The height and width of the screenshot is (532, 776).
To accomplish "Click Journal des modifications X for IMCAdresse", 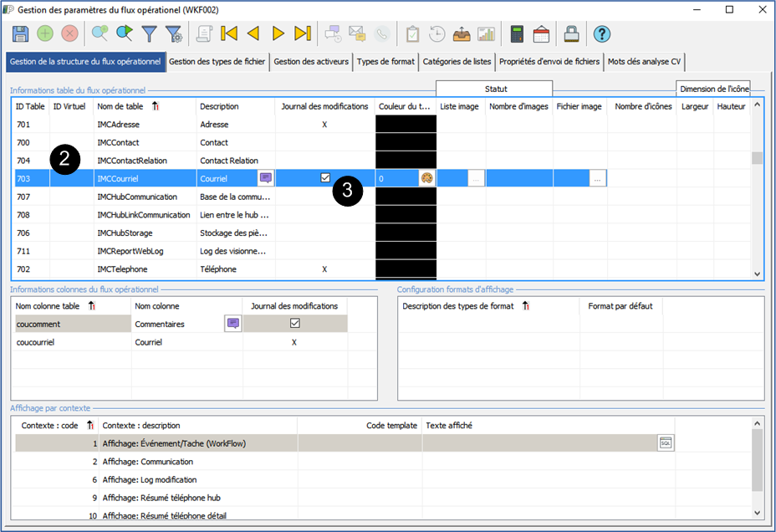I will (x=324, y=125).
